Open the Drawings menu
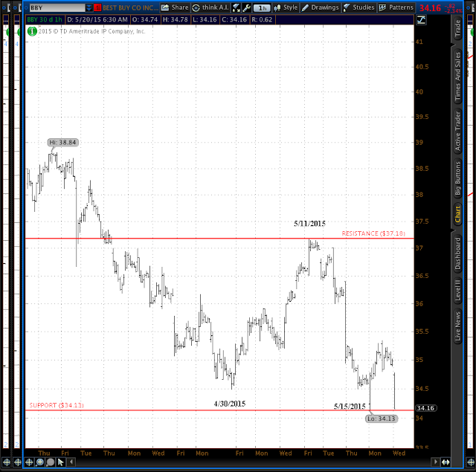This screenshot has width=476, height=472. pyautogui.click(x=321, y=7)
